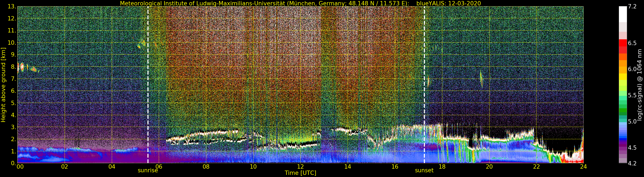Click the 10 tick on the time axis
Viewport: 644px width, 177px height.
(253, 167)
